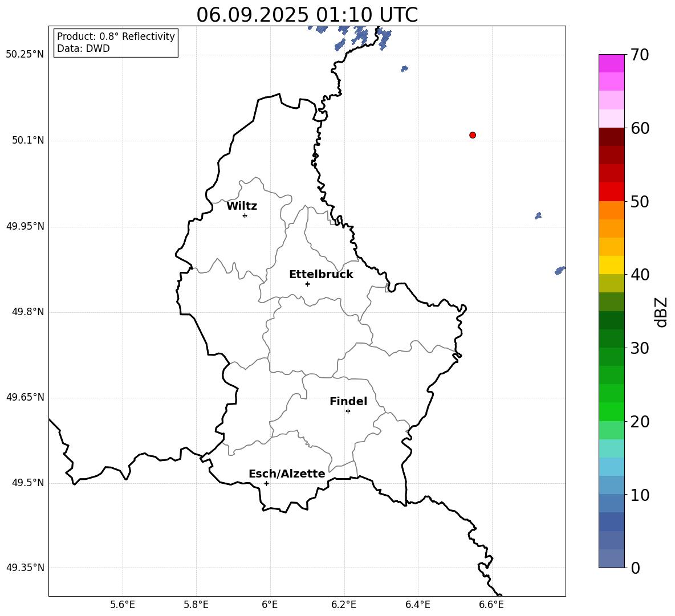
Task: Click the 6.4°E longitude label
Action: point(417,605)
